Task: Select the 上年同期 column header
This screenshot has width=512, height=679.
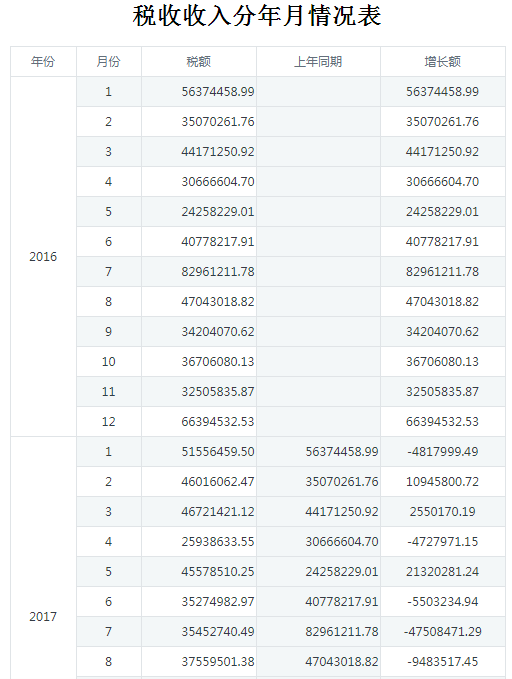Action: pyautogui.click(x=318, y=61)
